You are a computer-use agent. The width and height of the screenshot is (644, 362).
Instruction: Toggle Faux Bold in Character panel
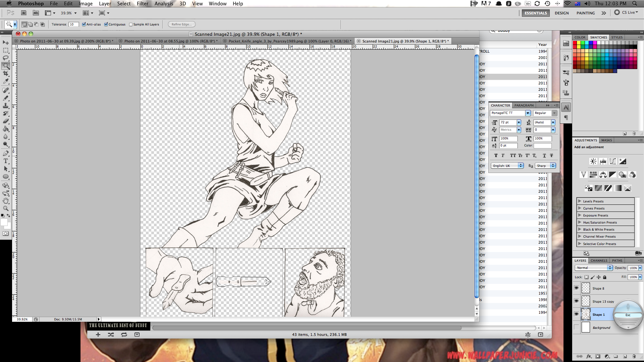[x=496, y=156]
